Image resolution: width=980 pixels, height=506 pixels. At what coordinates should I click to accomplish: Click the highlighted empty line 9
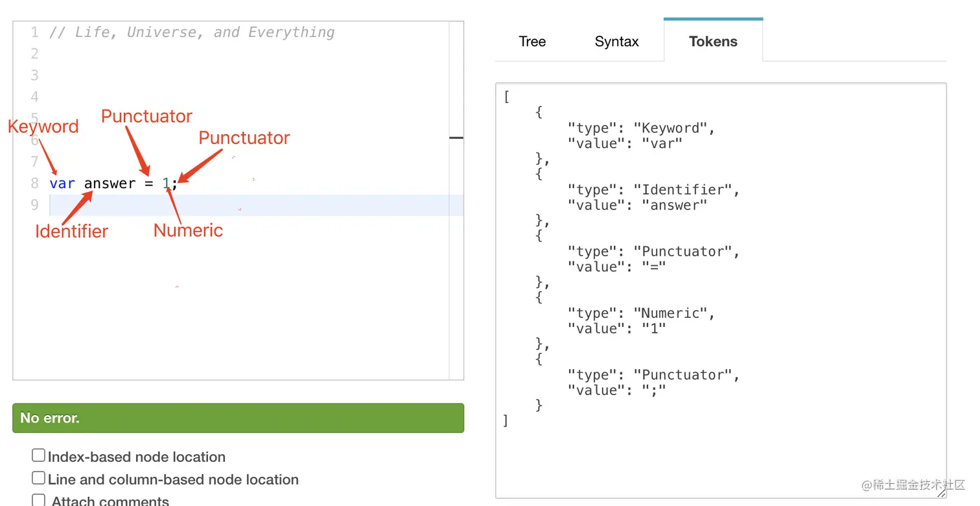point(259,205)
